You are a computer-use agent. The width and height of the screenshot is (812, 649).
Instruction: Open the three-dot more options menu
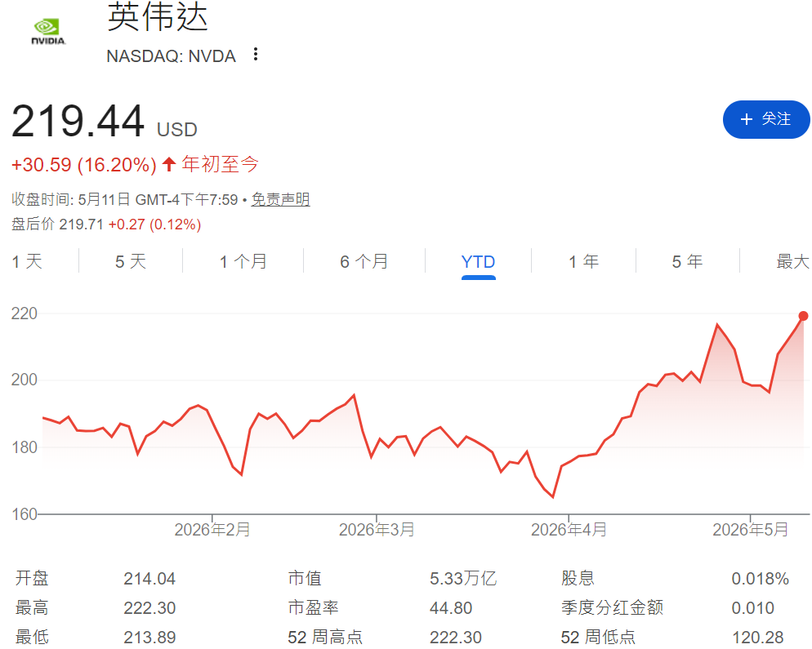[x=256, y=55]
